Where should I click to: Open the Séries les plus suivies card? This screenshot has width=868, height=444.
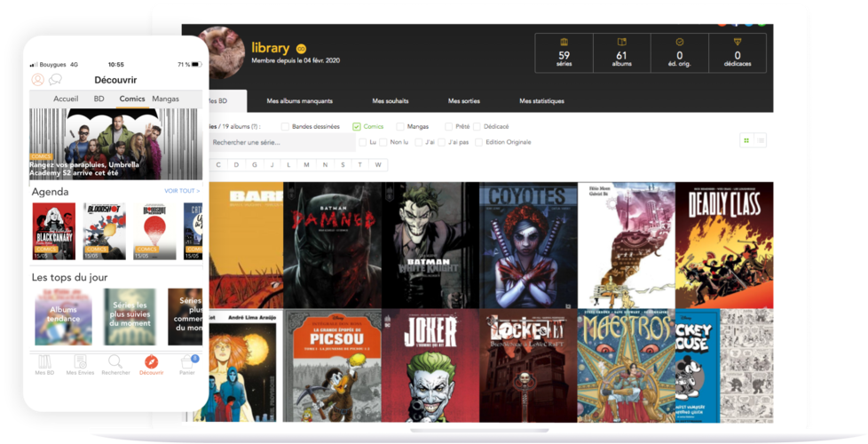pyautogui.click(x=130, y=316)
